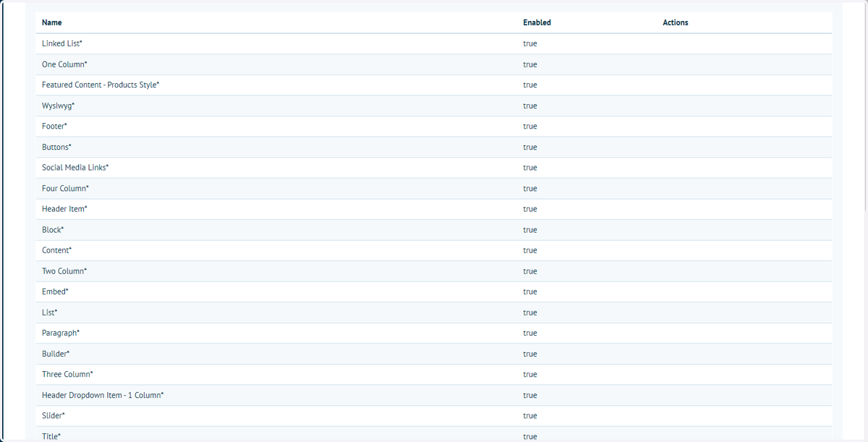
Task: Click true in Social Media Links* row
Action: coord(530,167)
